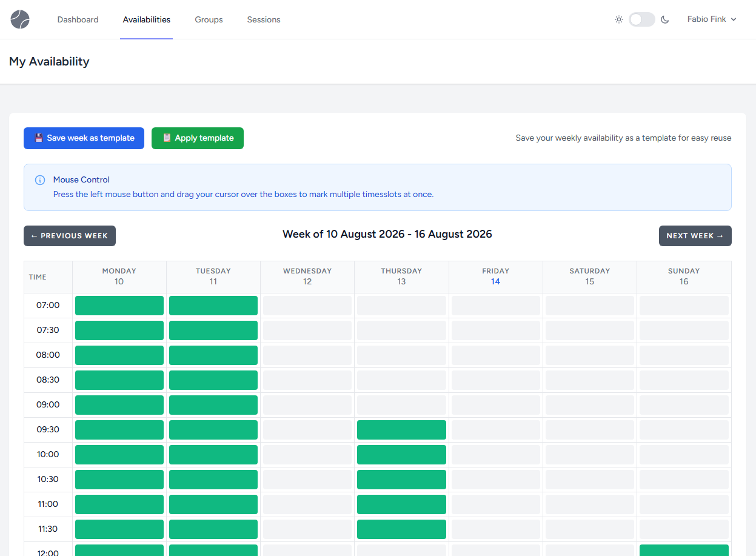This screenshot has height=556, width=756.
Task: Open the Groups tab
Action: [x=209, y=19]
